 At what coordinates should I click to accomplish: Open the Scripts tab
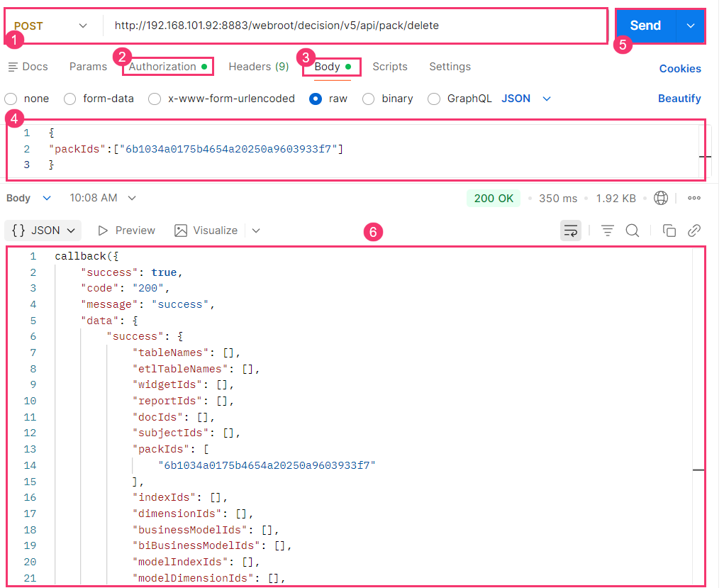pos(390,67)
